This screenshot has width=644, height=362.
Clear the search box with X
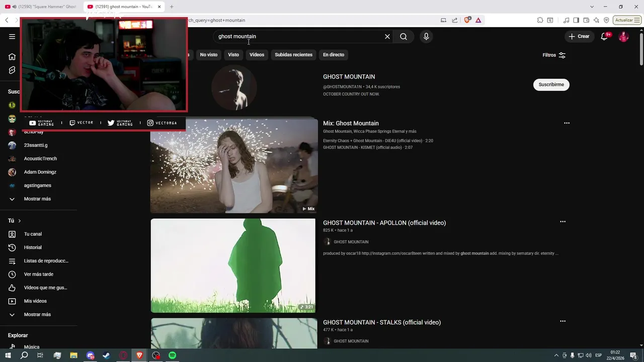(x=387, y=36)
